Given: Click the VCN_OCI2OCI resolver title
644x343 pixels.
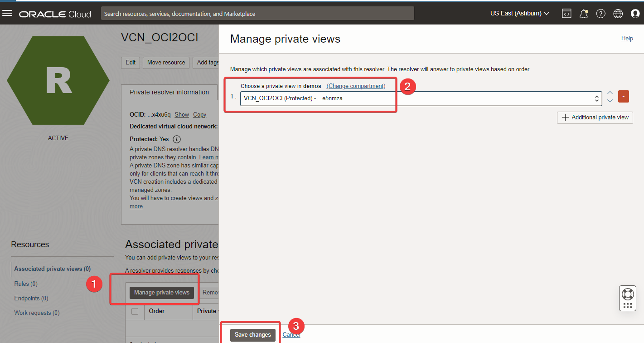Looking at the screenshot, I should point(160,38).
